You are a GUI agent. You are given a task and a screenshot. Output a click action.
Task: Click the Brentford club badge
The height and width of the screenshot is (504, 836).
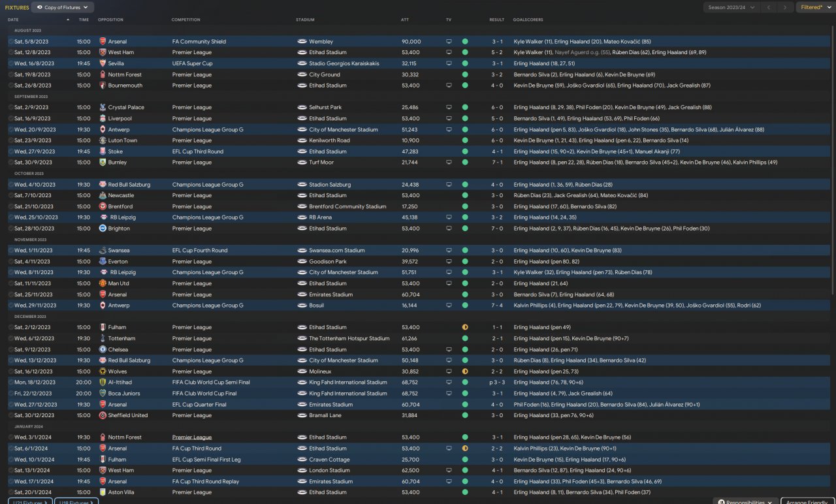tap(103, 206)
